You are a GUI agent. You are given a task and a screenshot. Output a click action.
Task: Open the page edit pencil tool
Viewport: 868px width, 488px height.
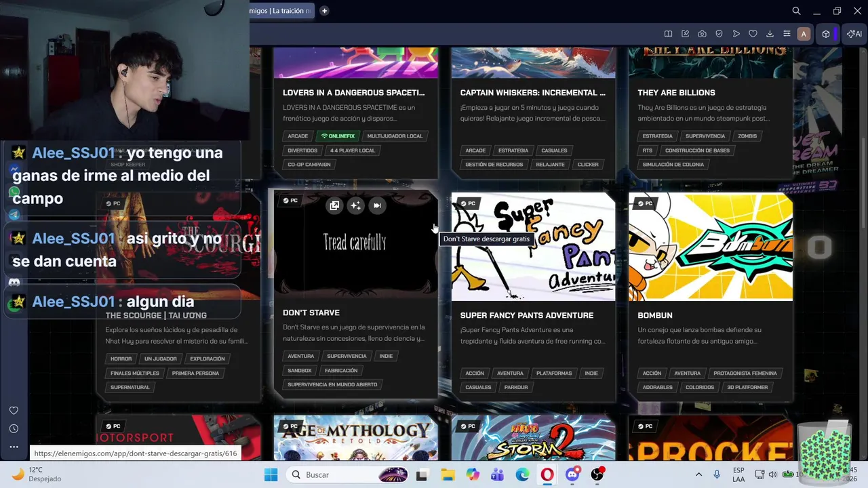tap(685, 34)
